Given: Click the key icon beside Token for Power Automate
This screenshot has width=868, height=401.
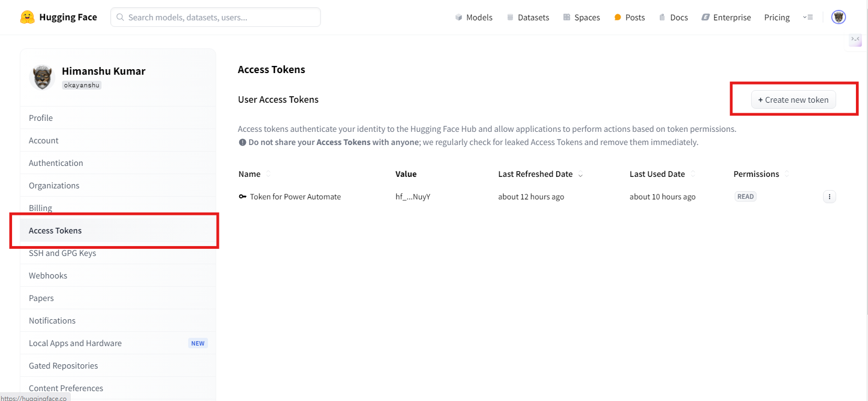Looking at the screenshot, I should click(x=243, y=197).
